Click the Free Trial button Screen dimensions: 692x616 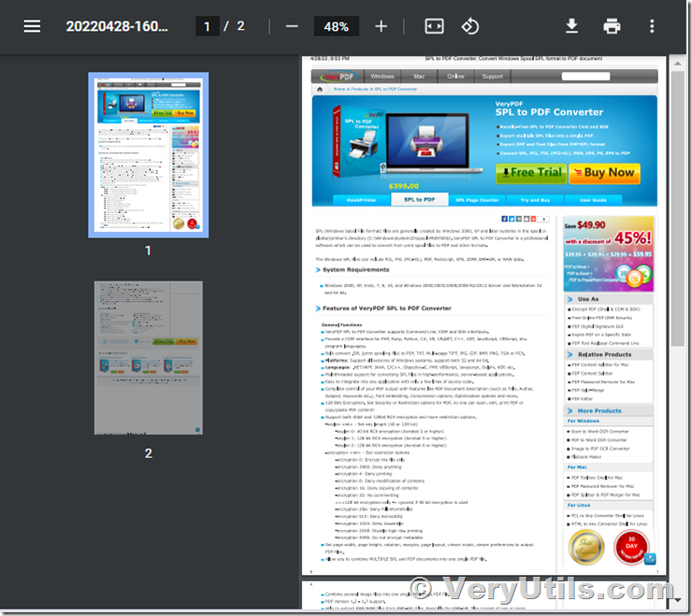click(531, 173)
